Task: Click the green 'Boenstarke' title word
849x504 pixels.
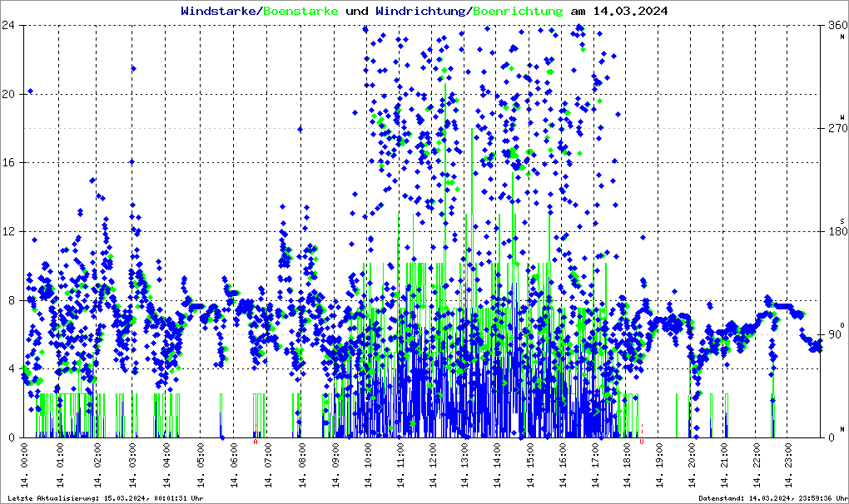Action: coord(300,11)
